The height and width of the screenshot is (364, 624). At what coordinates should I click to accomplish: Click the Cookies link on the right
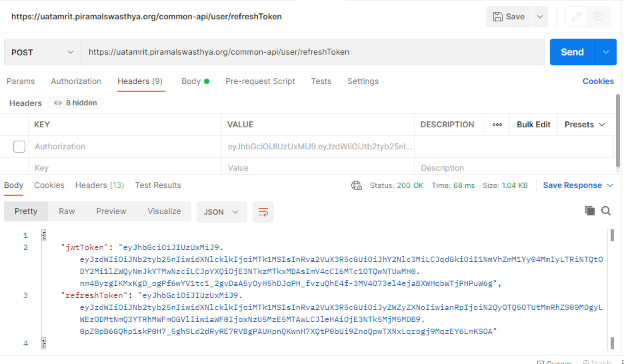tap(598, 81)
